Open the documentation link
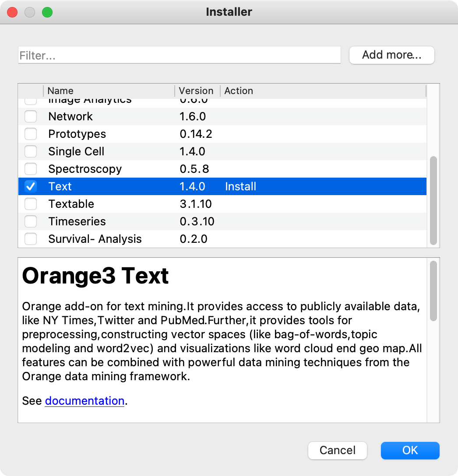 pyautogui.click(x=85, y=401)
